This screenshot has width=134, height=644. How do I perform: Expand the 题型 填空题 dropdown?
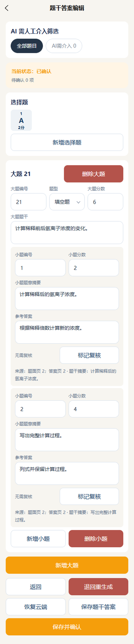coord(67,202)
